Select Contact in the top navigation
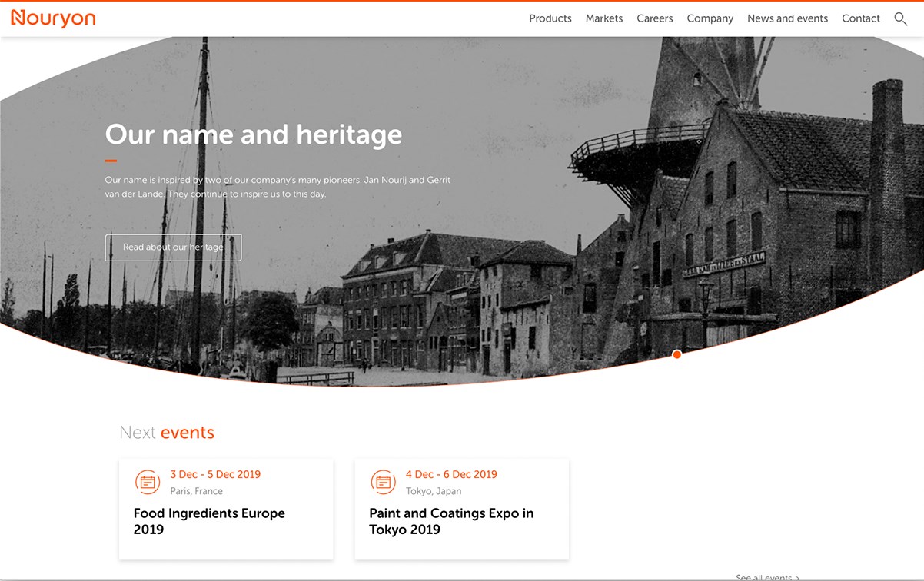Viewport: 924px width, 581px height. coord(860,18)
